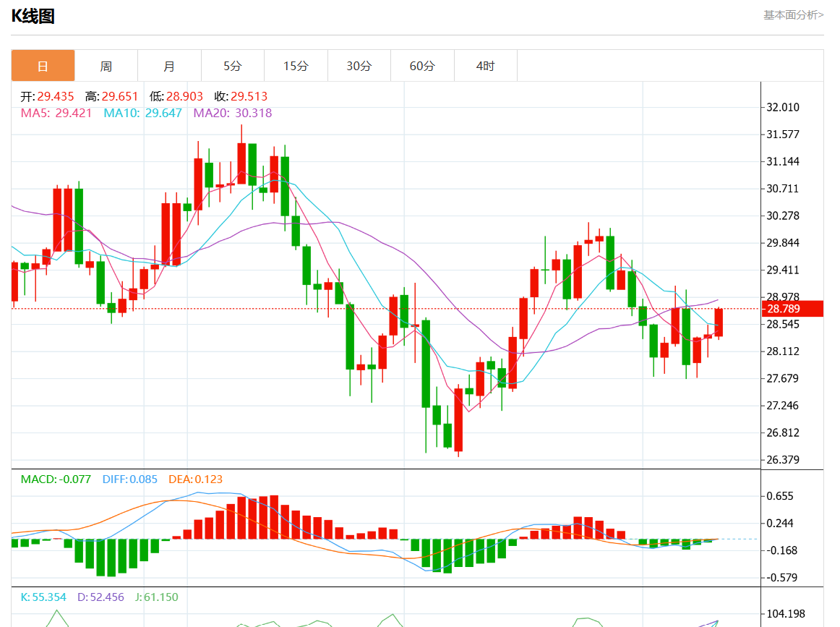The width and height of the screenshot is (840, 627).
Task: Click the MACD: -0.077 label
Action: pyautogui.click(x=56, y=479)
